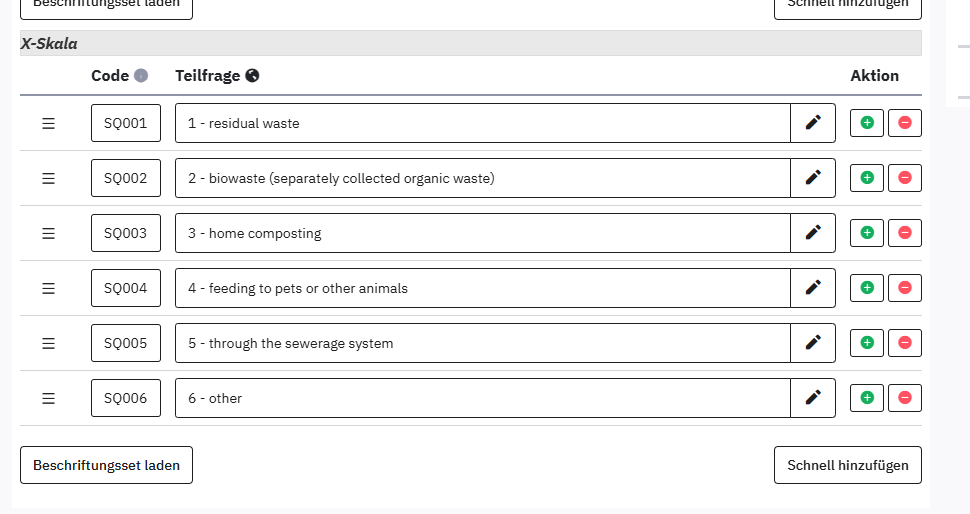Grab the drag handle of SQ002 row
970x514 pixels.
click(x=48, y=178)
